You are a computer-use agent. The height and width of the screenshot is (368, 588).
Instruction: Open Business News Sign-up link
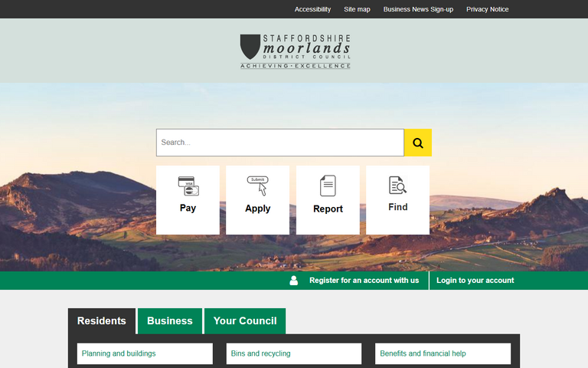pyautogui.click(x=418, y=9)
